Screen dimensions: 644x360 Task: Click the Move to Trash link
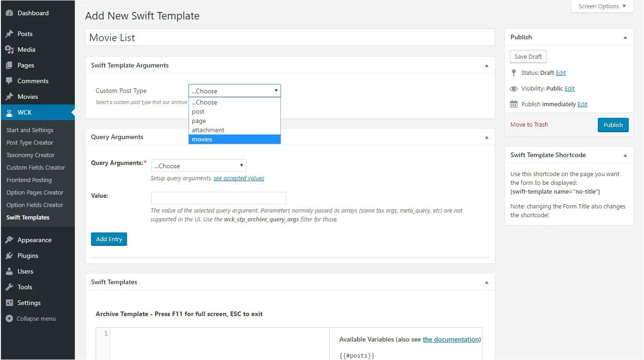click(529, 125)
